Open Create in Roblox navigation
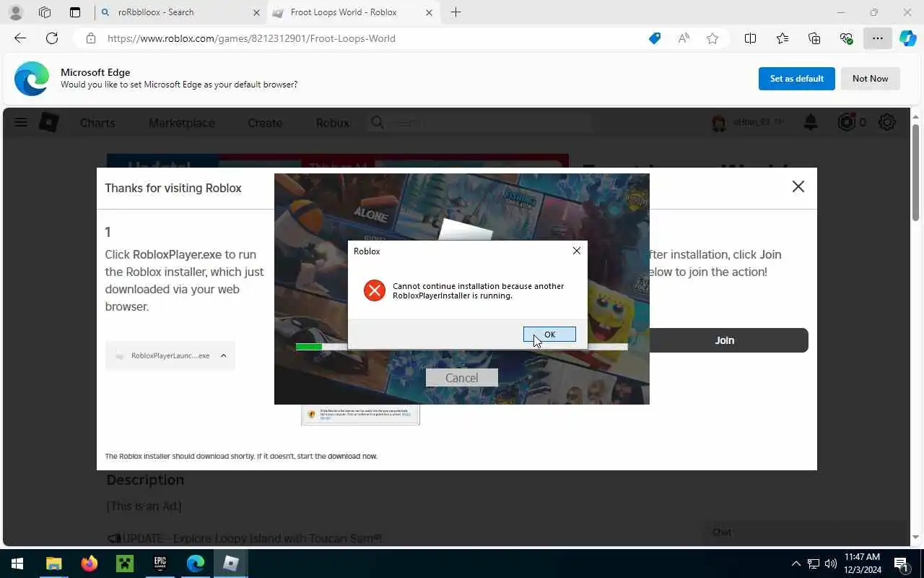 point(265,123)
